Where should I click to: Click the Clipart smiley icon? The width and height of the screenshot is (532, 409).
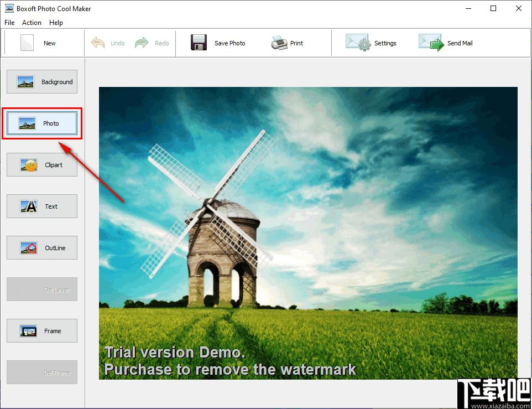click(x=29, y=165)
